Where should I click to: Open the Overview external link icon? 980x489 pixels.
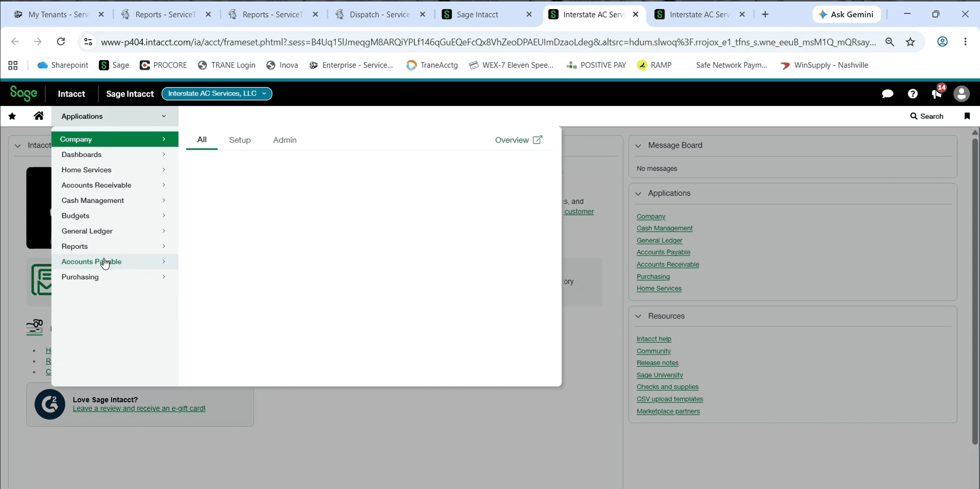pyautogui.click(x=537, y=140)
